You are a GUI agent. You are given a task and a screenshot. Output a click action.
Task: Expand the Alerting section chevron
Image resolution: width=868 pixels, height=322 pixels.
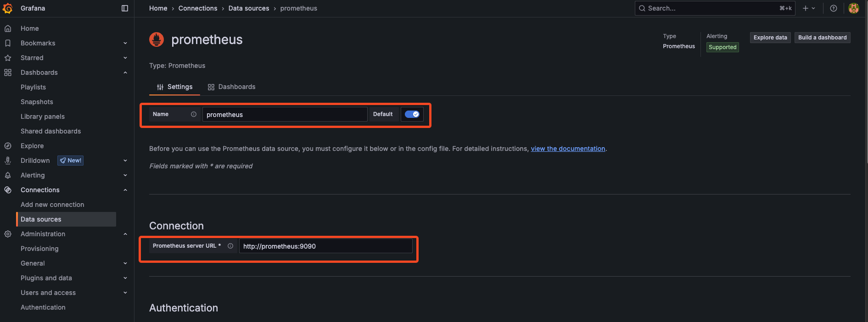[125, 175]
